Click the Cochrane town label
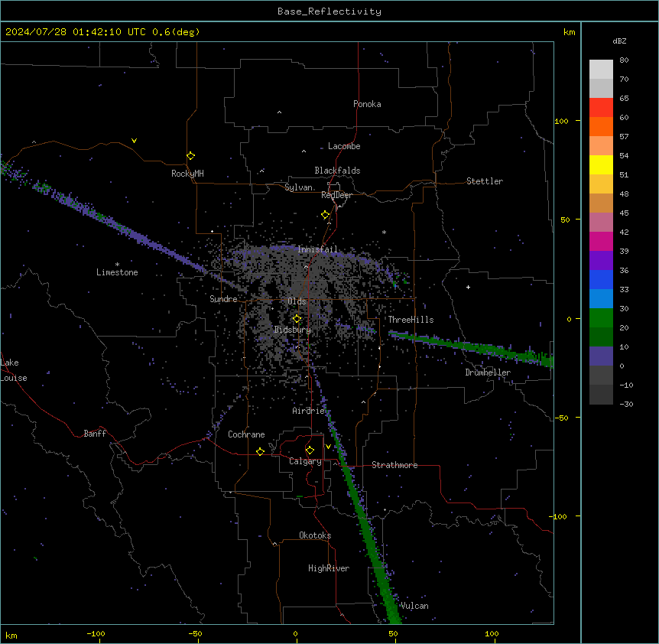 point(246,434)
